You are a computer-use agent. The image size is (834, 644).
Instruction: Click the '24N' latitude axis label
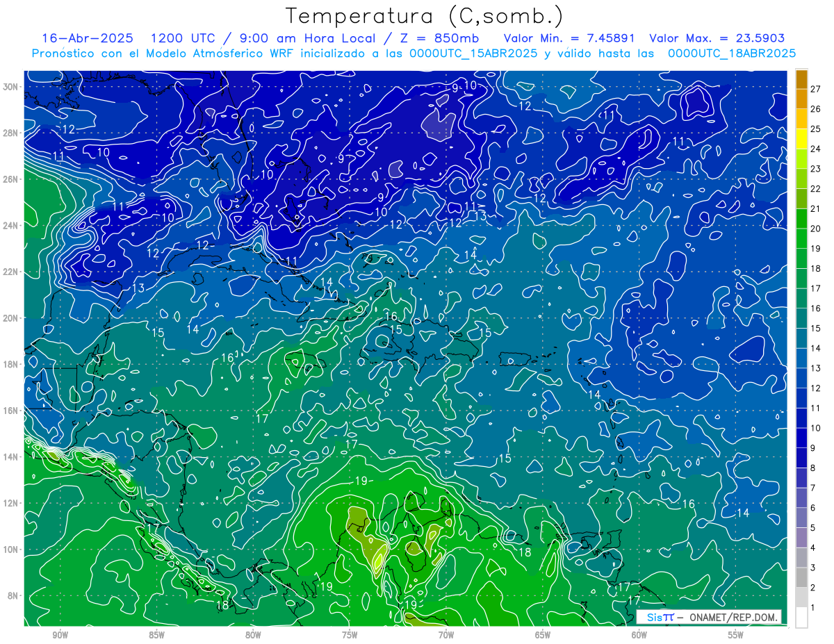(x=12, y=226)
